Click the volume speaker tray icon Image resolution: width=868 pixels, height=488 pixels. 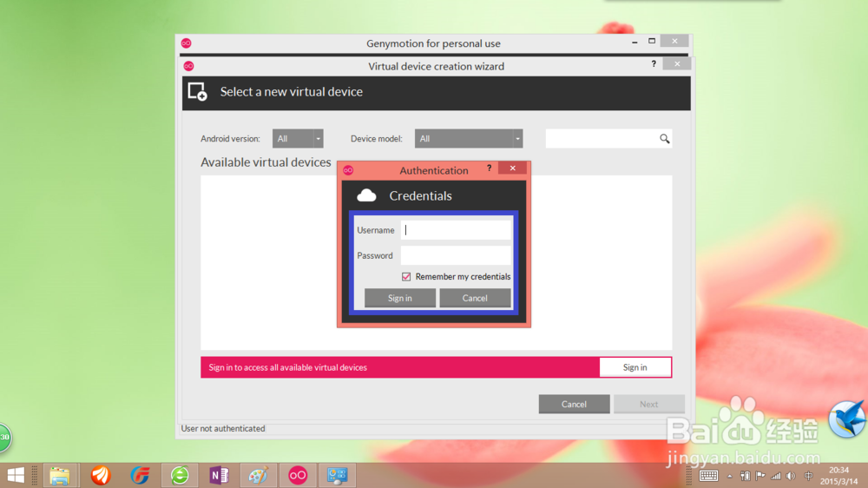791,476
